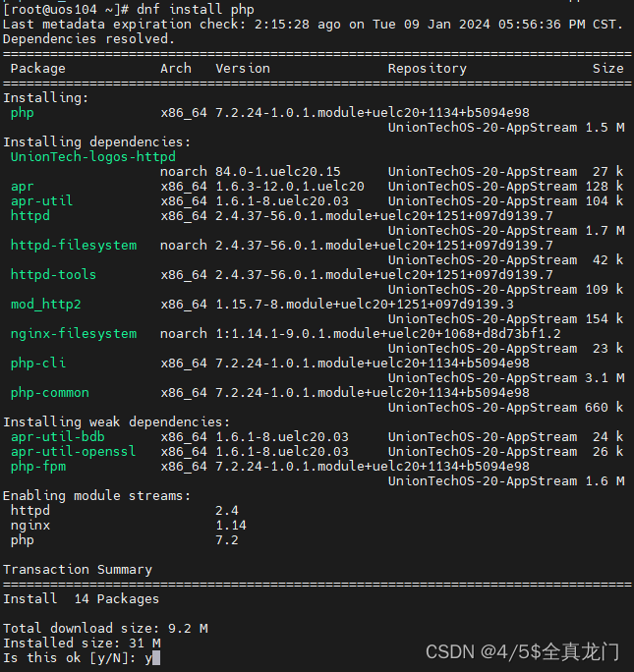Screen dimensions: 634x672
Task: Select the php-cli package name
Action: (x=38, y=364)
